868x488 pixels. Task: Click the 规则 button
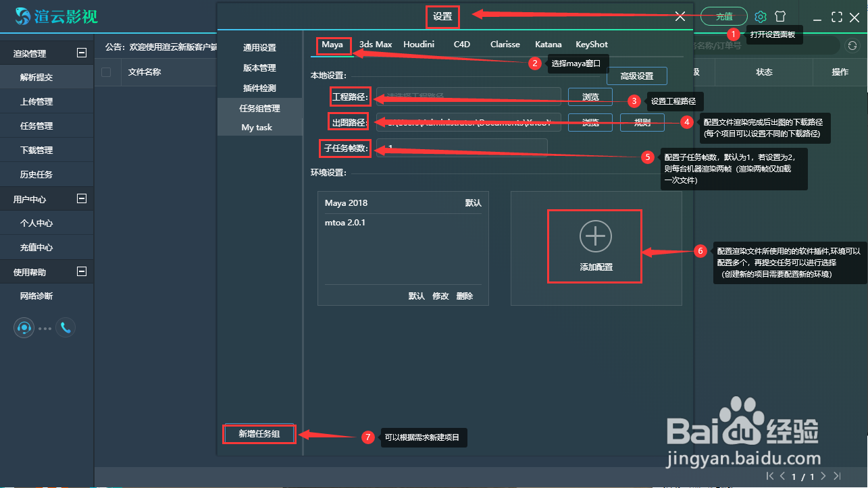[642, 123]
